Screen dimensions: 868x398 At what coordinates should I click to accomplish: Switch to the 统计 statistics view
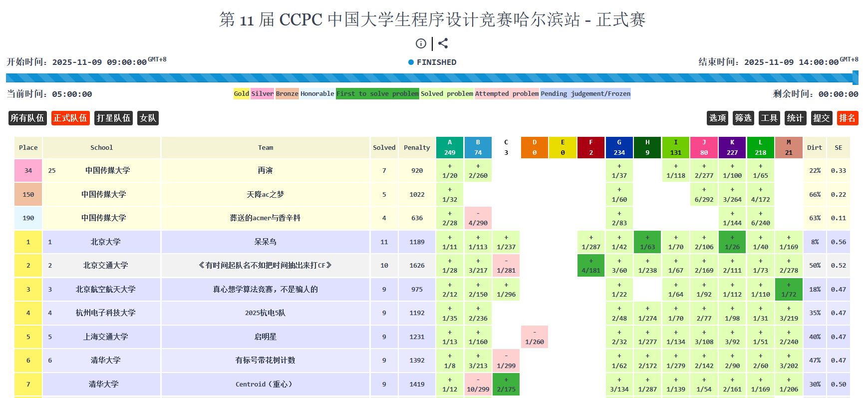pyautogui.click(x=795, y=118)
